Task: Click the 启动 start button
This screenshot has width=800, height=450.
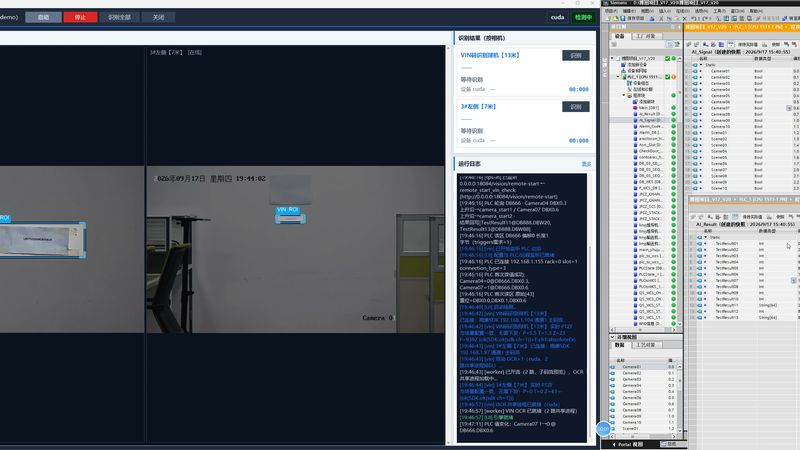Action: 43,17
